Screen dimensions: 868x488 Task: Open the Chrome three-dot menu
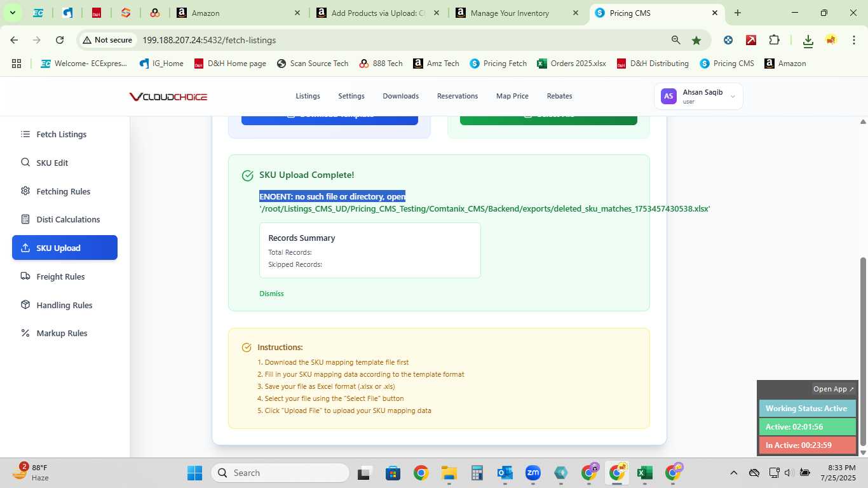tap(853, 40)
